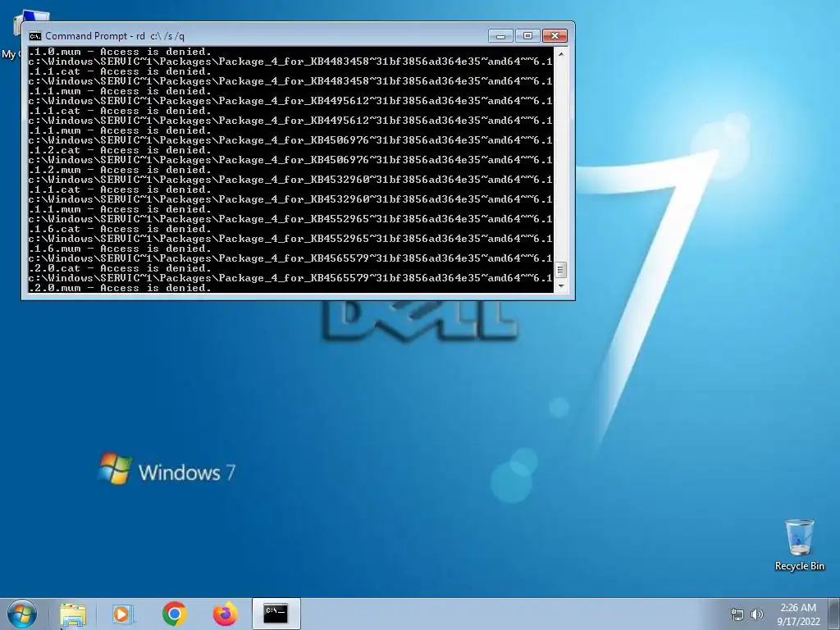Launch Firefox from the taskbar
This screenshot has width=840, height=630.
coord(225,614)
